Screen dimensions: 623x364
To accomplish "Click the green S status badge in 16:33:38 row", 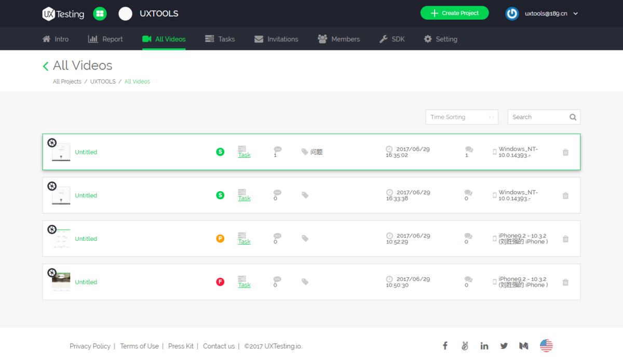I will coord(220,195).
